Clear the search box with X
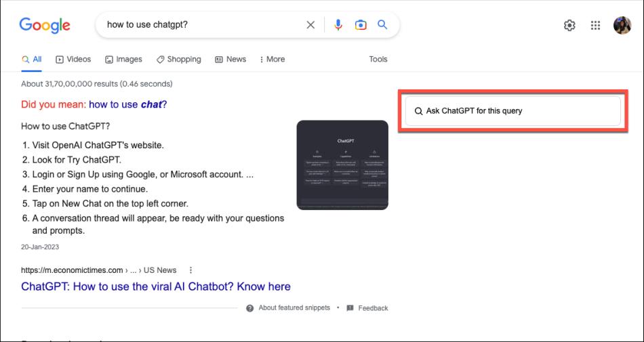The width and height of the screenshot is (644, 342). pyautogui.click(x=310, y=25)
